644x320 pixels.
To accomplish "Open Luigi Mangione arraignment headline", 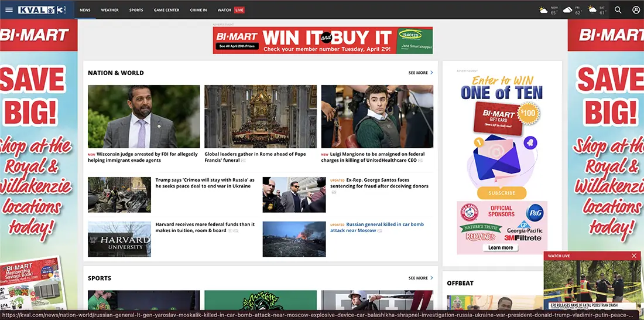I will pos(372,157).
